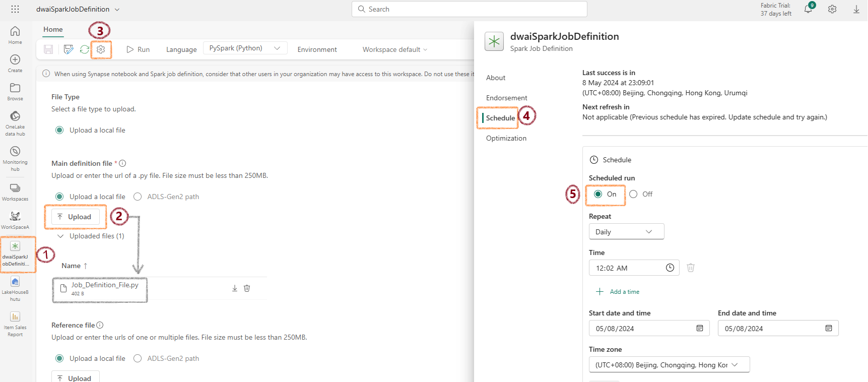Image resolution: width=868 pixels, height=382 pixels.
Task: Click the 12:02 AM time field
Action: click(634, 268)
